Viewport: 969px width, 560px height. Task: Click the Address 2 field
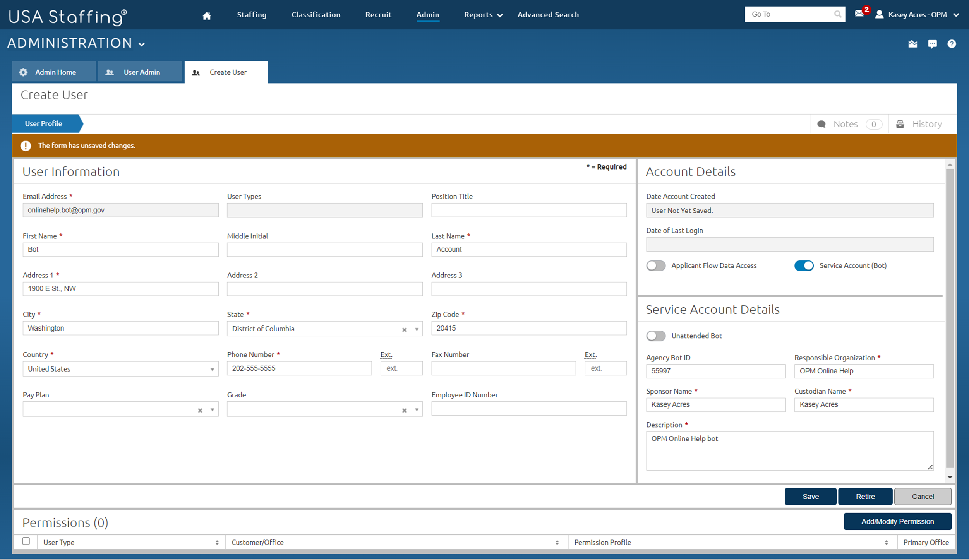325,289
